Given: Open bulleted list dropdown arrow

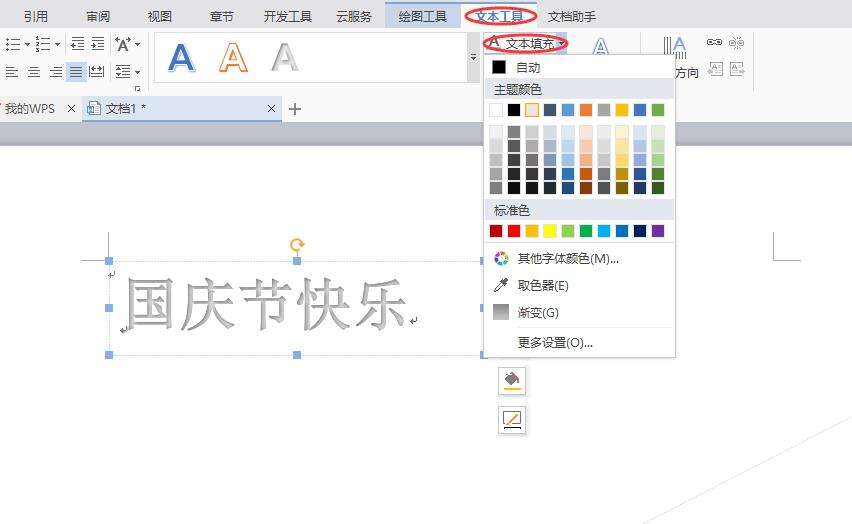Looking at the screenshot, I should [27, 44].
